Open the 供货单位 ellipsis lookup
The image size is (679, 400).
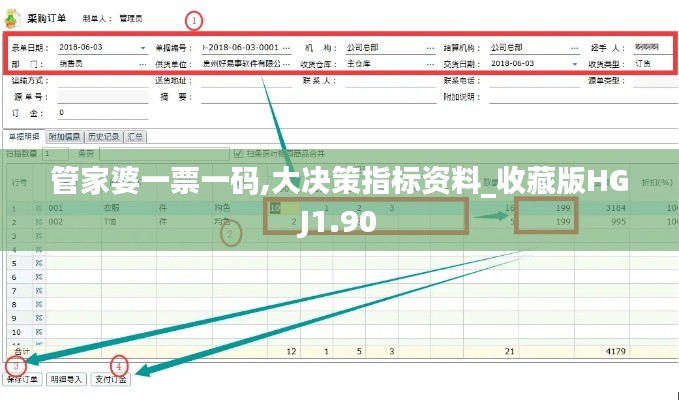click(286, 64)
